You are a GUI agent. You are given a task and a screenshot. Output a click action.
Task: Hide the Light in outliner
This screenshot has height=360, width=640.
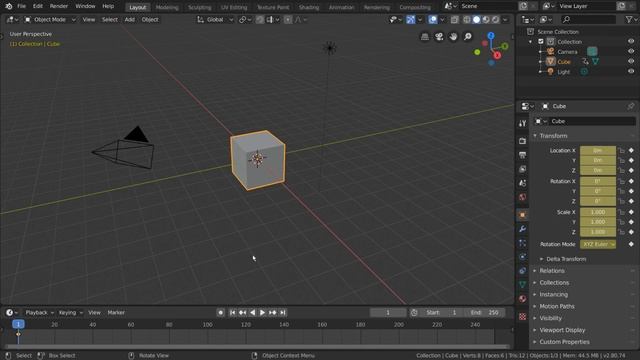point(631,71)
